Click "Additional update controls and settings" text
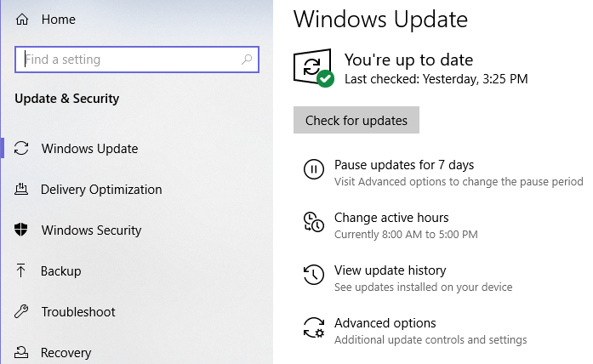593x364 pixels. click(430, 340)
